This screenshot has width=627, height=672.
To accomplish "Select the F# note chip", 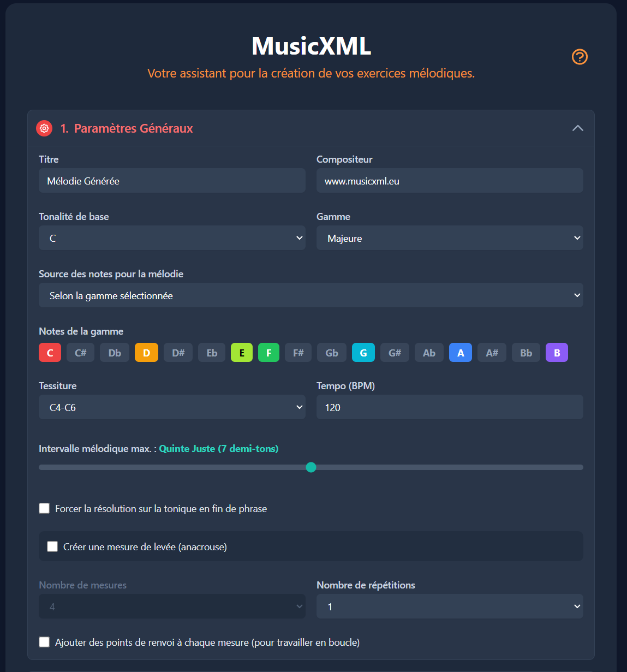I will click(x=298, y=353).
